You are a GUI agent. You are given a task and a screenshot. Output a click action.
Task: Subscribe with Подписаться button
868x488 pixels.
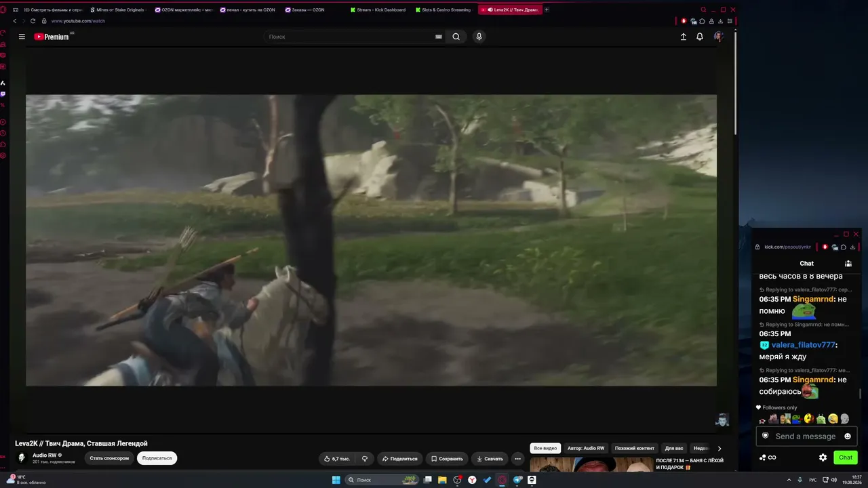point(157,458)
